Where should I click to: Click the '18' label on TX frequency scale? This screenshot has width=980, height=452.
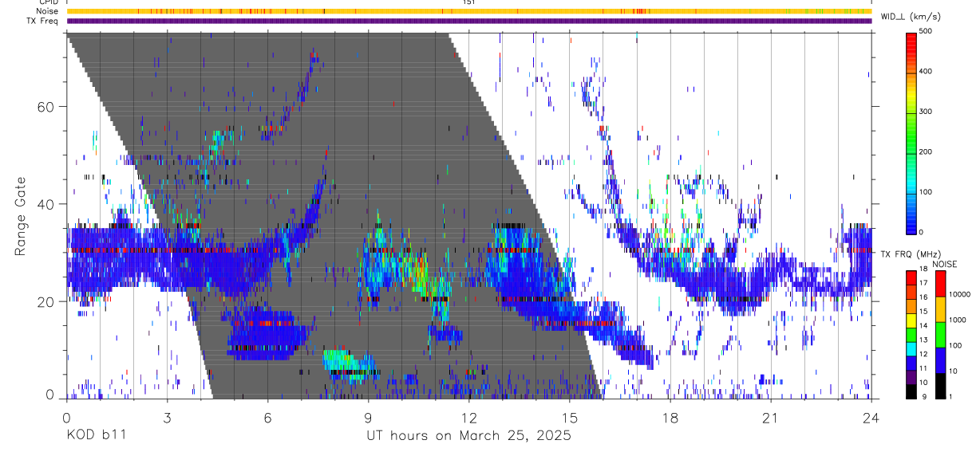click(924, 269)
